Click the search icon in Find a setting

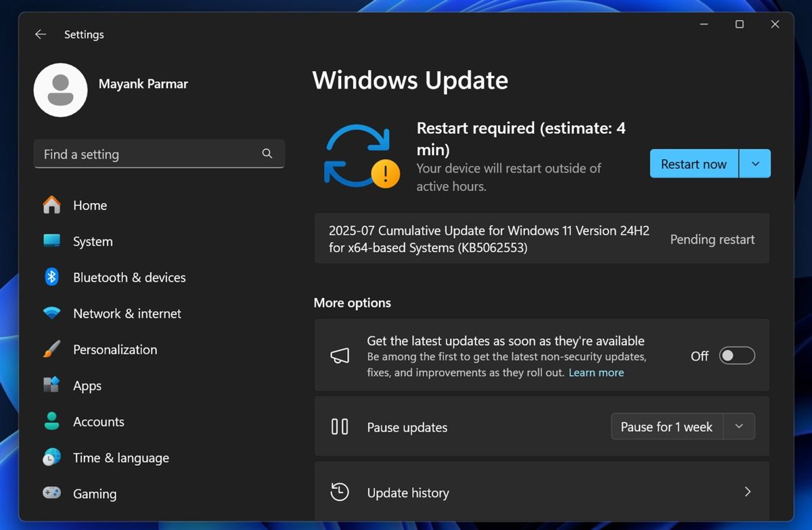[267, 154]
